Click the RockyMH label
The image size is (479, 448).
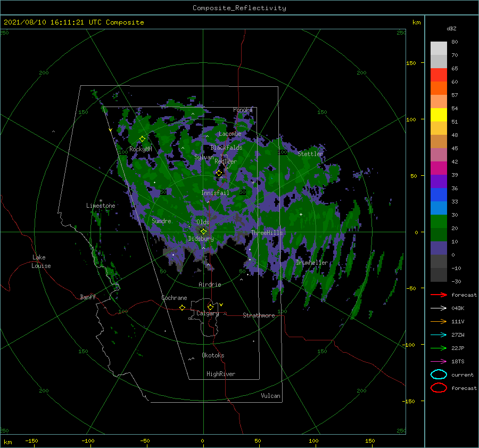point(141,149)
